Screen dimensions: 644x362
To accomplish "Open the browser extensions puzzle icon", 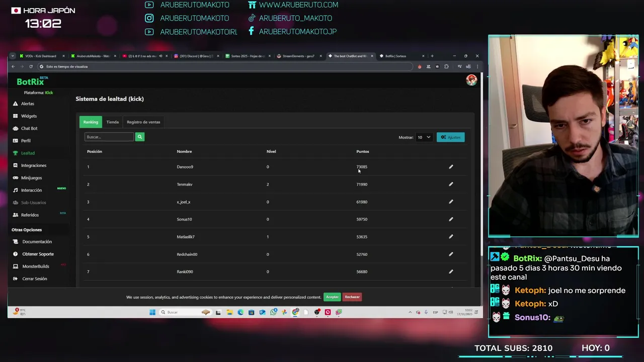I will [x=446, y=66].
